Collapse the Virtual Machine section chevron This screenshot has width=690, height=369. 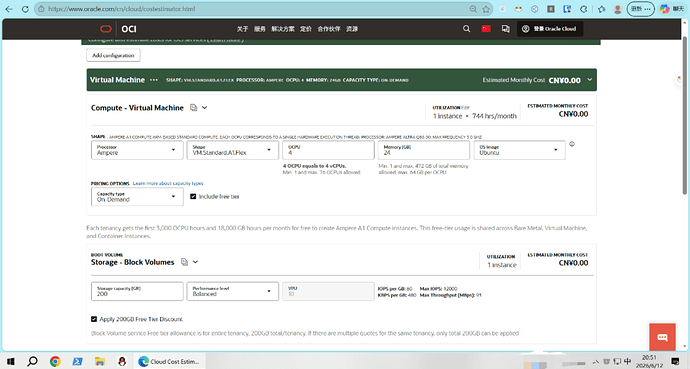[590, 80]
